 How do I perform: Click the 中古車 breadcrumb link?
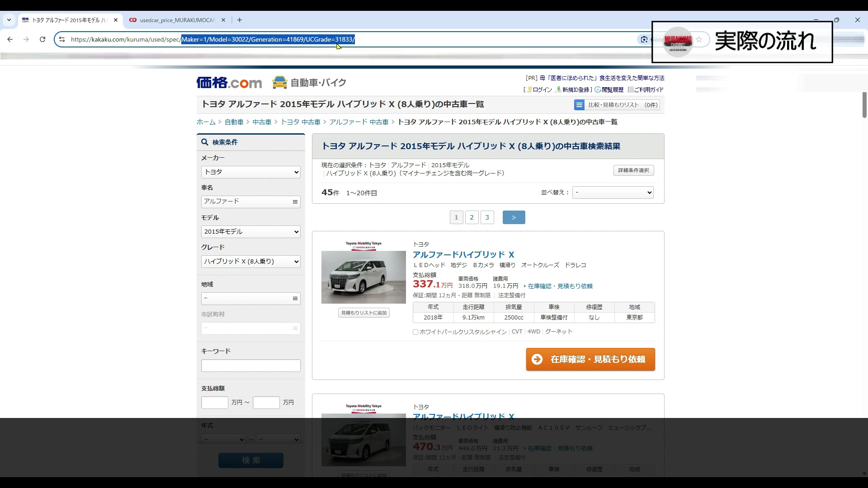pos(262,122)
